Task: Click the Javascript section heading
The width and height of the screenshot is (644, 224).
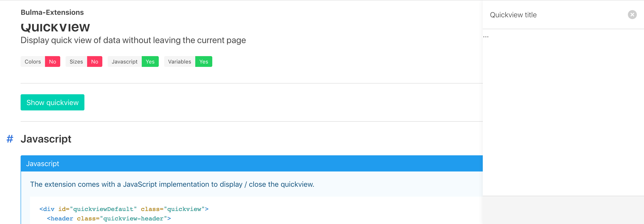Action: click(46, 139)
